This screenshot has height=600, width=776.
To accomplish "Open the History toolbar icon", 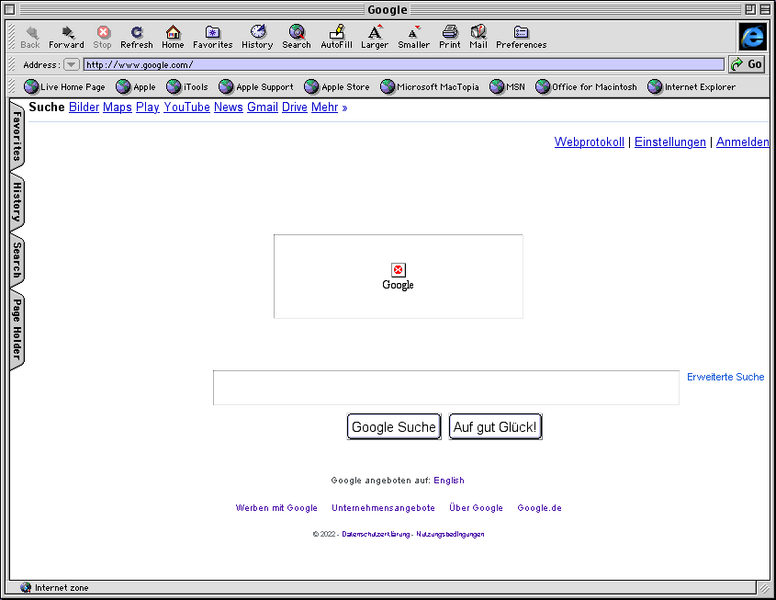I will tap(258, 32).
